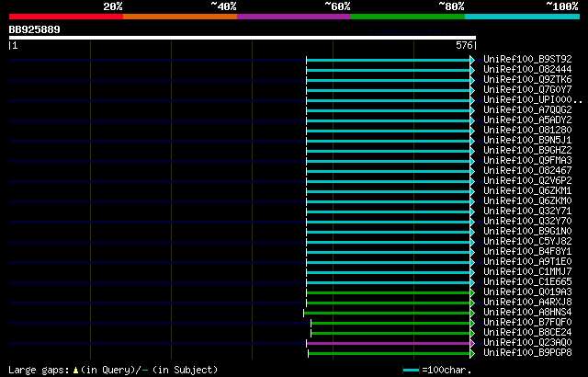Click the cyan ~100% identity legend segment

[x=523, y=17]
